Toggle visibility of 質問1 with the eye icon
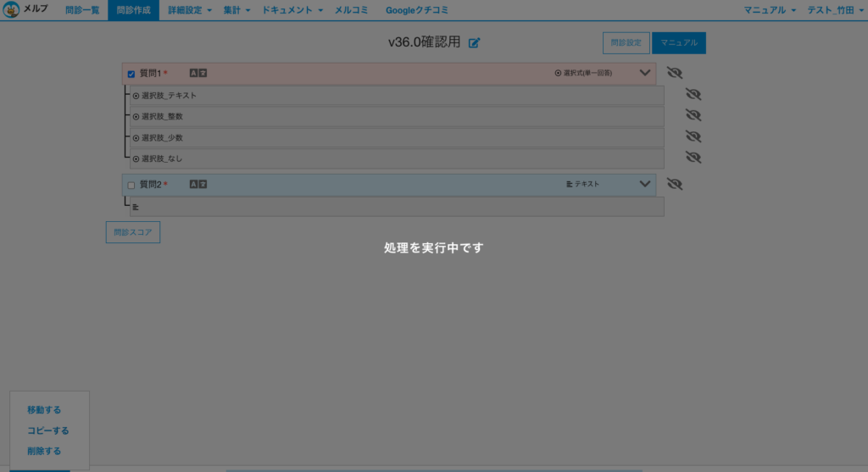This screenshot has width=868, height=472. click(x=675, y=73)
